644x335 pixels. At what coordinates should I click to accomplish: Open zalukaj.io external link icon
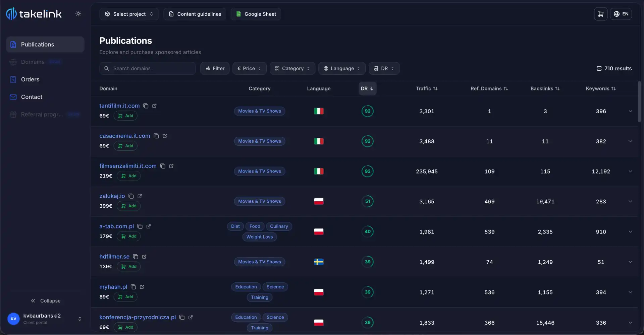pos(140,196)
